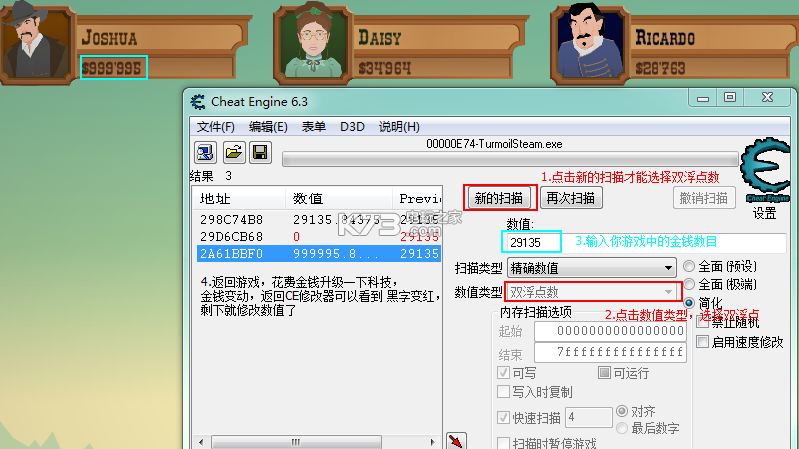Open the D3D menu
Screen dimensions: 799x449
[x=352, y=127]
